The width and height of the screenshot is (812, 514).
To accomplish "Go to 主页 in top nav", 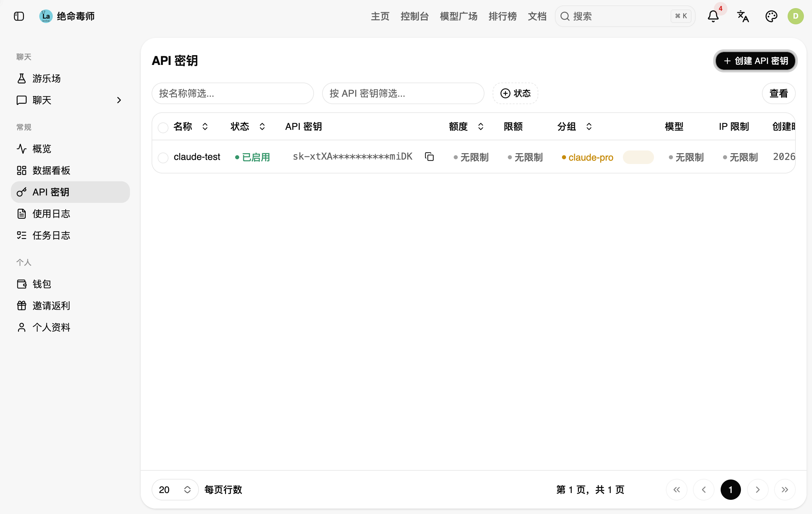I will pos(380,16).
